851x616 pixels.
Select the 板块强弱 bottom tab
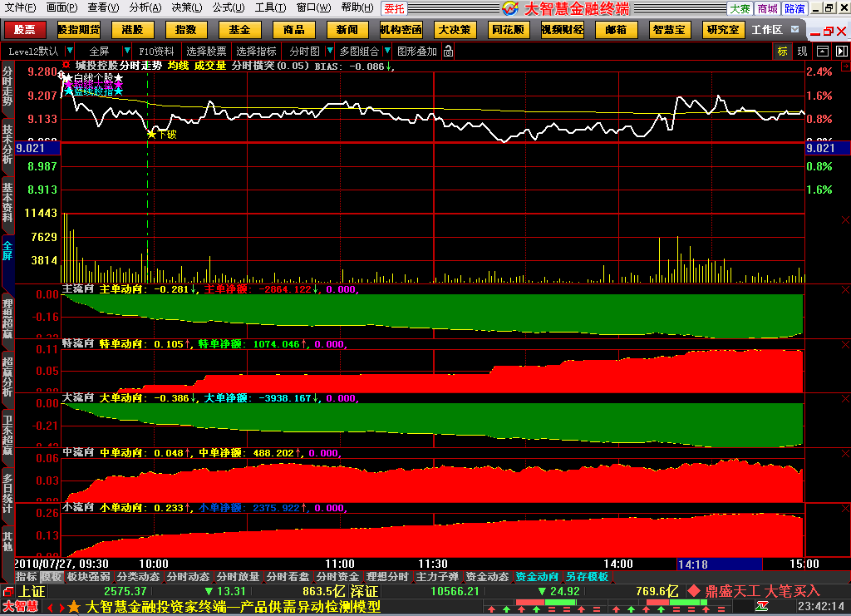(88, 576)
